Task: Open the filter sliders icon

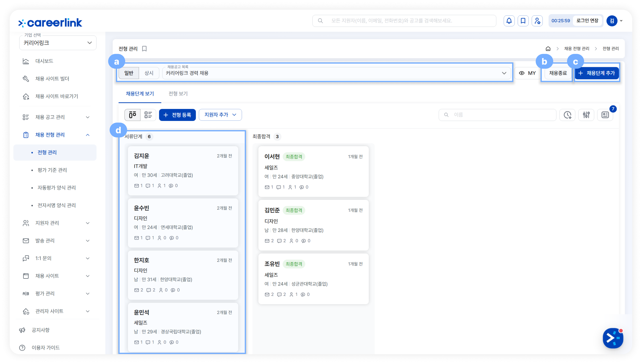Action: coord(586,115)
